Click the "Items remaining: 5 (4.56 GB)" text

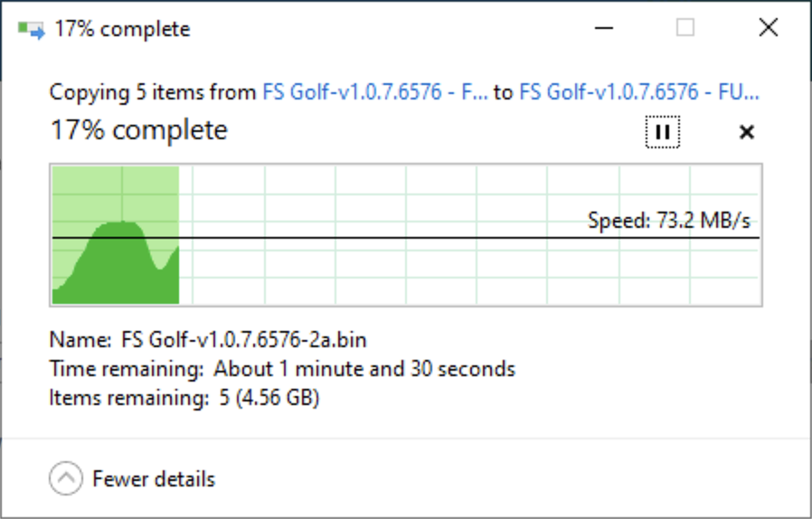[x=184, y=398]
